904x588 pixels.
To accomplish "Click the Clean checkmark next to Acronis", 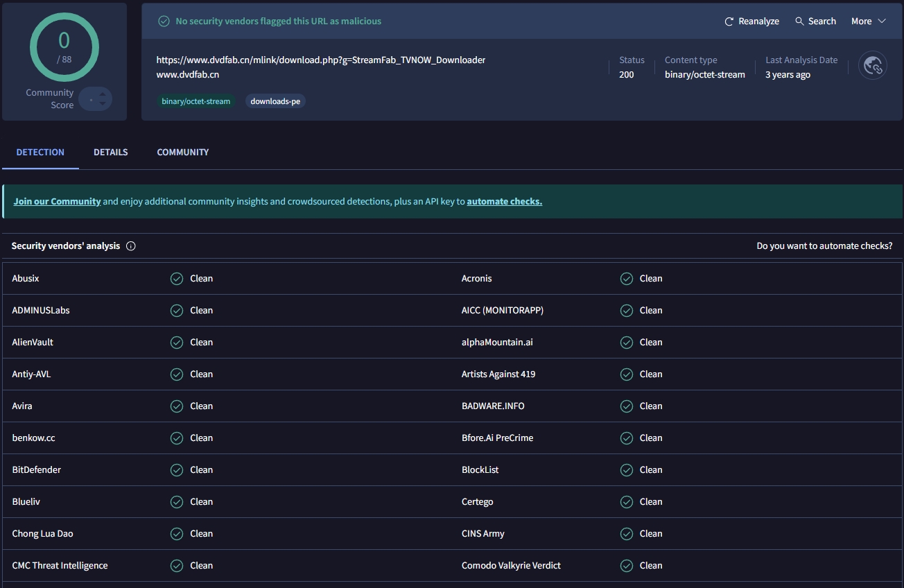I will 626,278.
